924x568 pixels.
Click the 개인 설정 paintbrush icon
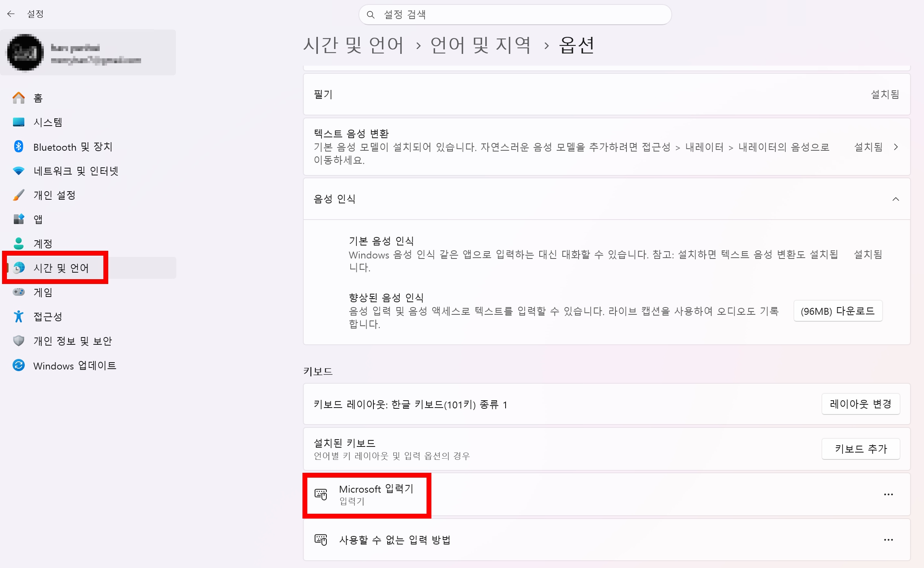pyautogui.click(x=19, y=195)
